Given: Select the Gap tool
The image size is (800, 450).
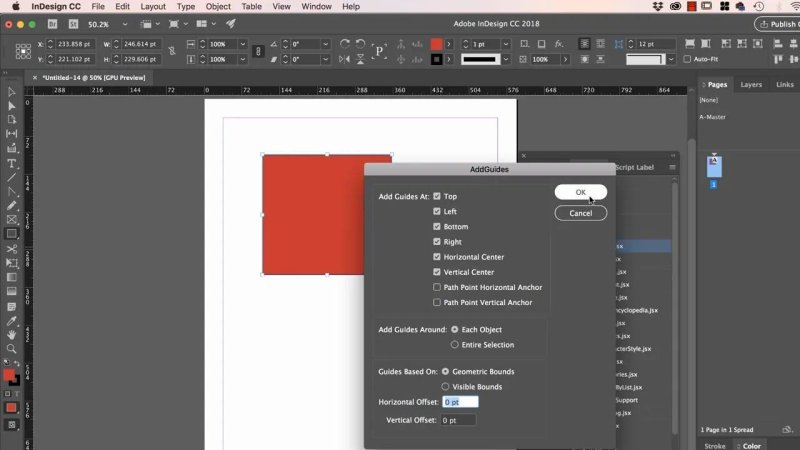Looking at the screenshot, I should point(11,134).
